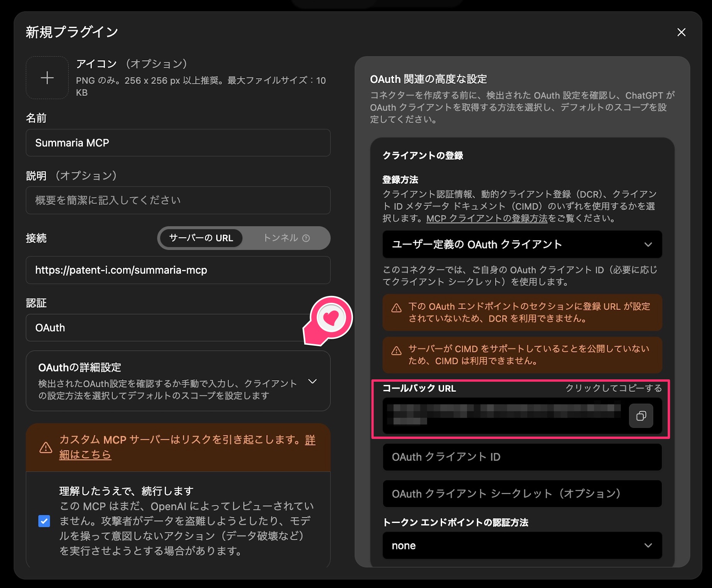
Task: Open the ユーザー定義の OAuth クライアント dropdown
Action: point(522,244)
